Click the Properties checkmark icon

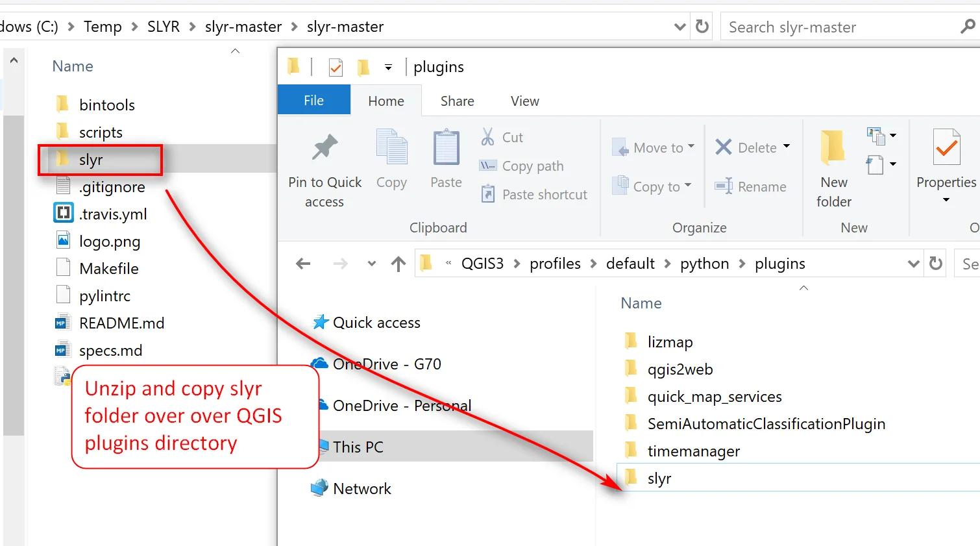pyautogui.click(x=946, y=147)
